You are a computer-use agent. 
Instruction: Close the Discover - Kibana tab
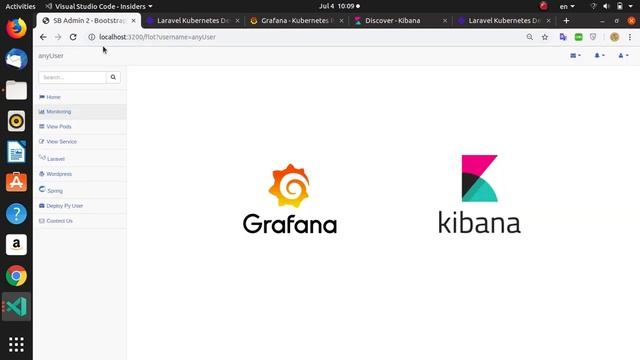445,21
